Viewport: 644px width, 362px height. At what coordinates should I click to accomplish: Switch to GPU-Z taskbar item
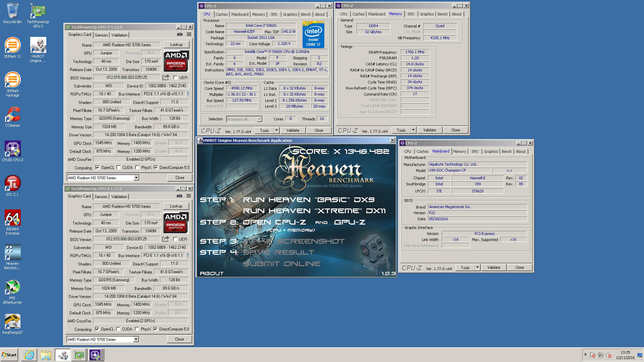coord(79,355)
